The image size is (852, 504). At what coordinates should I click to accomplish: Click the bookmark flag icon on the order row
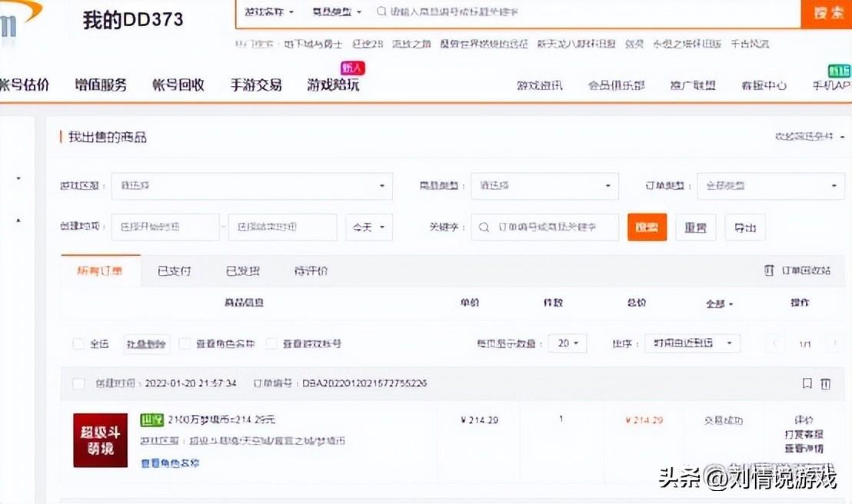[807, 383]
